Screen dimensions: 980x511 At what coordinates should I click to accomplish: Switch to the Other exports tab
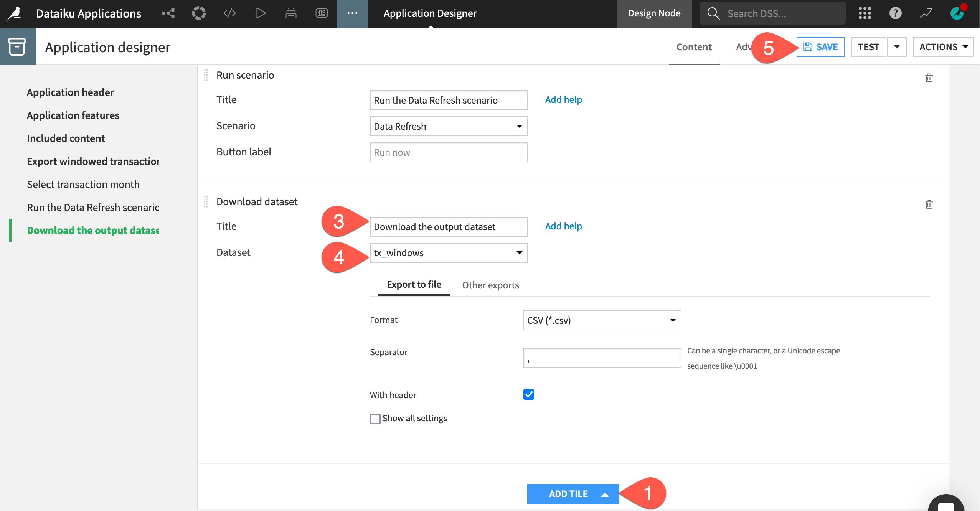pyautogui.click(x=490, y=285)
